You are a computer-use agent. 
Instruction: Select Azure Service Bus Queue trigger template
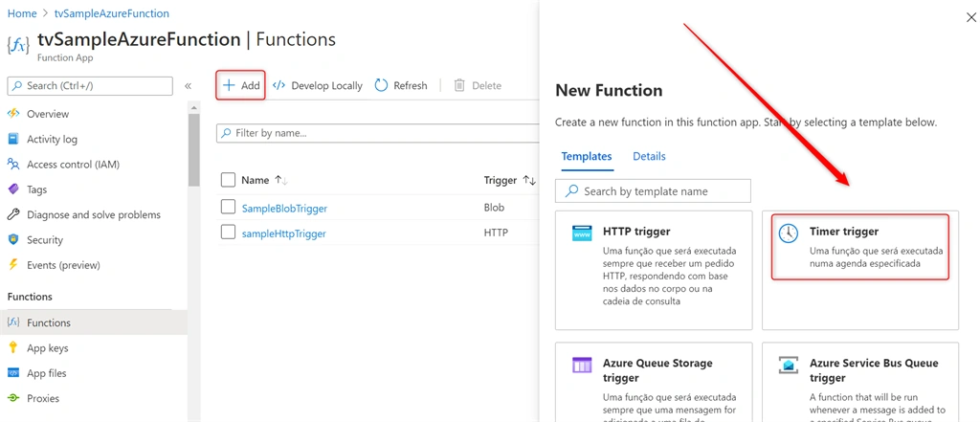[860, 382]
